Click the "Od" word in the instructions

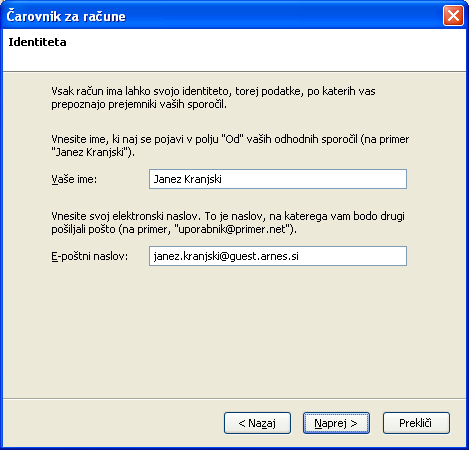pos(233,139)
